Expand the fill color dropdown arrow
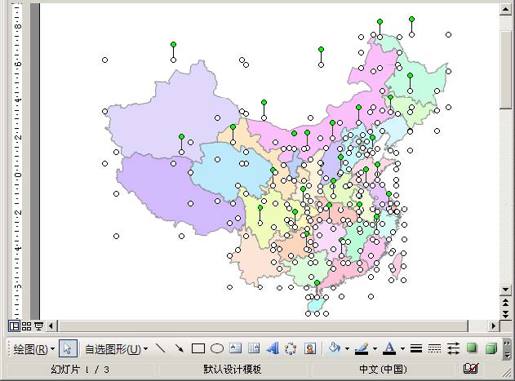Screen dimensions: 515x381 click(347, 349)
